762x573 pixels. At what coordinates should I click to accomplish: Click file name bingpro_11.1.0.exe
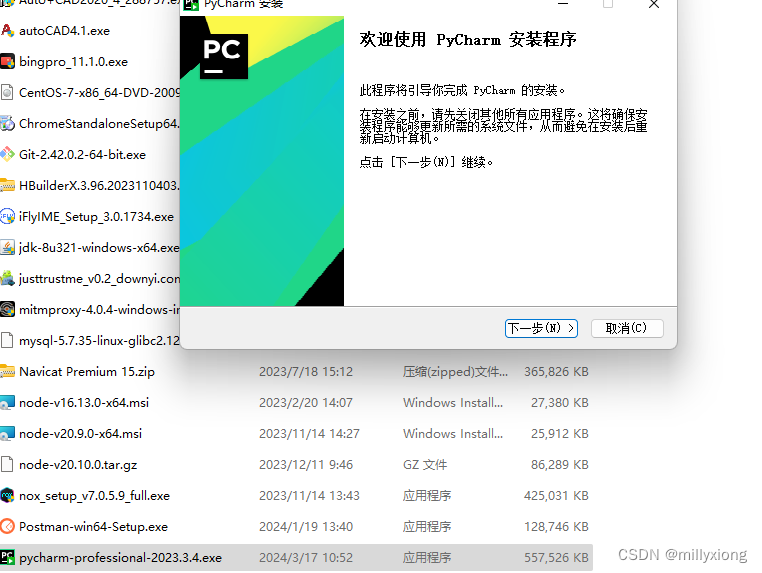[x=73, y=62]
